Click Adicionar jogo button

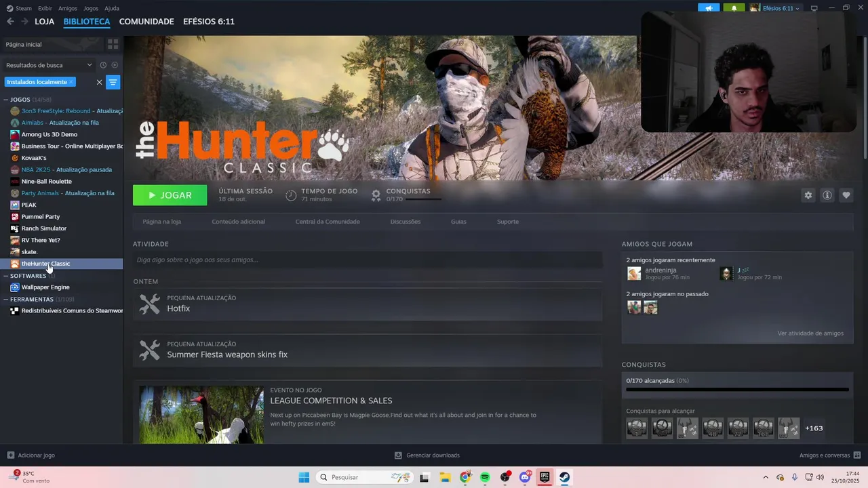click(x=31, y=455)
